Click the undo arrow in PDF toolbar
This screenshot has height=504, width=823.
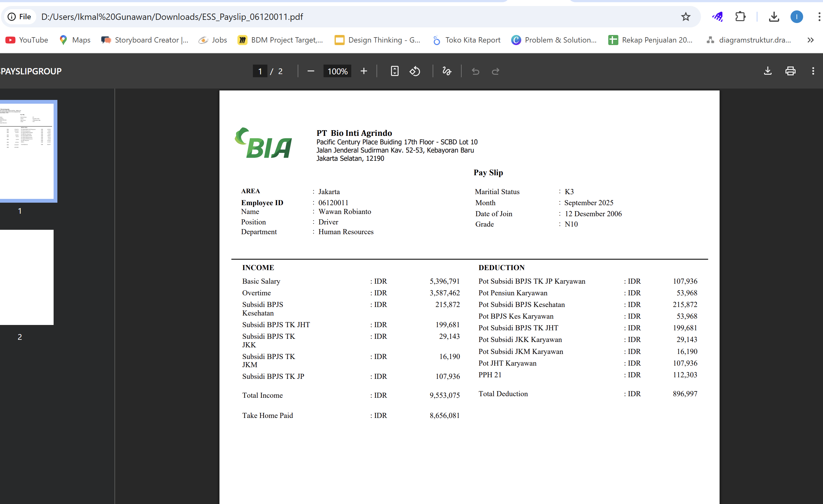[475, 71]
